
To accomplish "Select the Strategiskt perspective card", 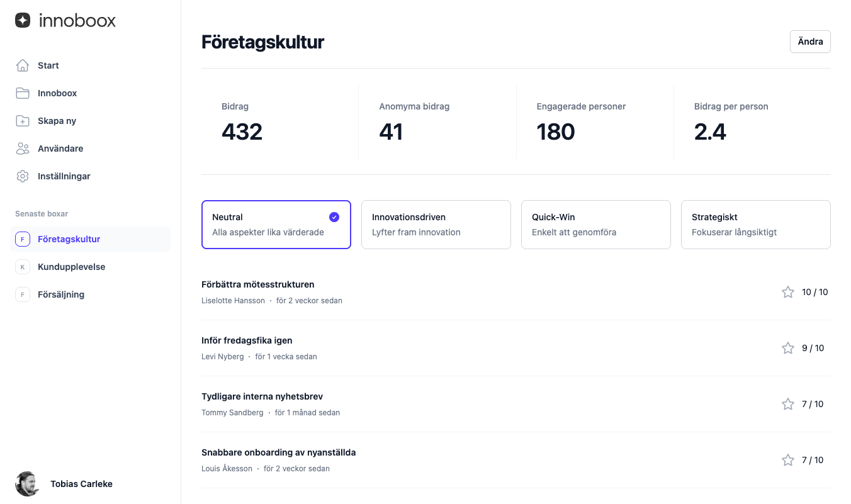I will 755,225.
